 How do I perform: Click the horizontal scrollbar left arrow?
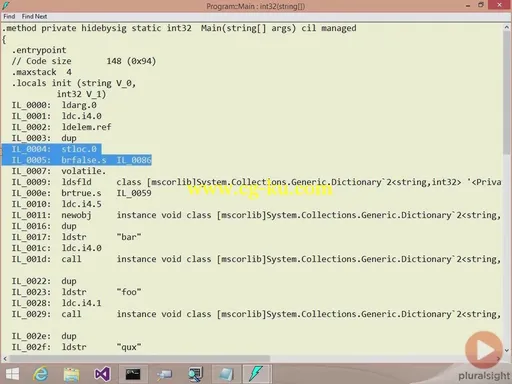[5, 359]
